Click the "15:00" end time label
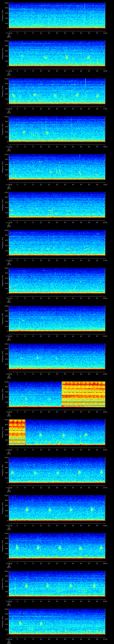This screenshot has height=644, width=114. (105, 33)
